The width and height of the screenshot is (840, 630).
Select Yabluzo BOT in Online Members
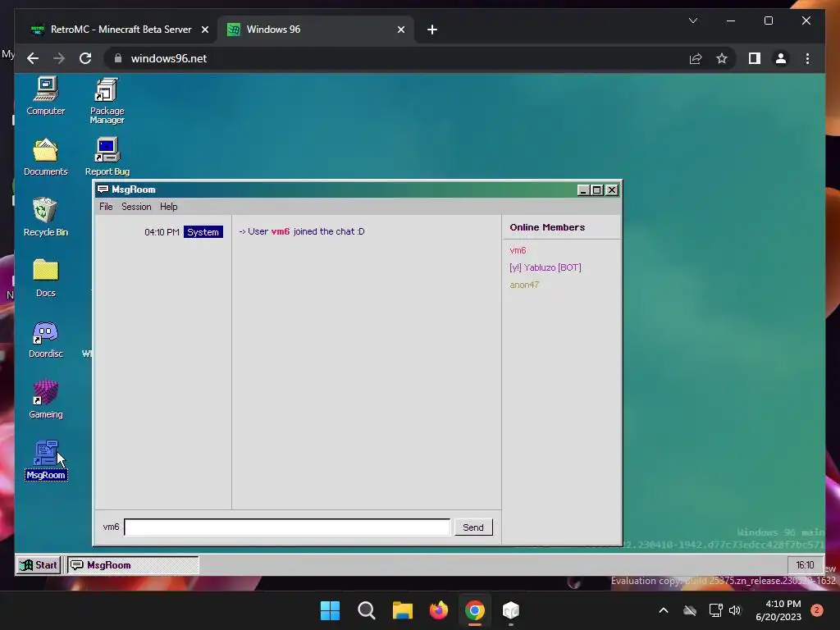[x=545, y=267]
